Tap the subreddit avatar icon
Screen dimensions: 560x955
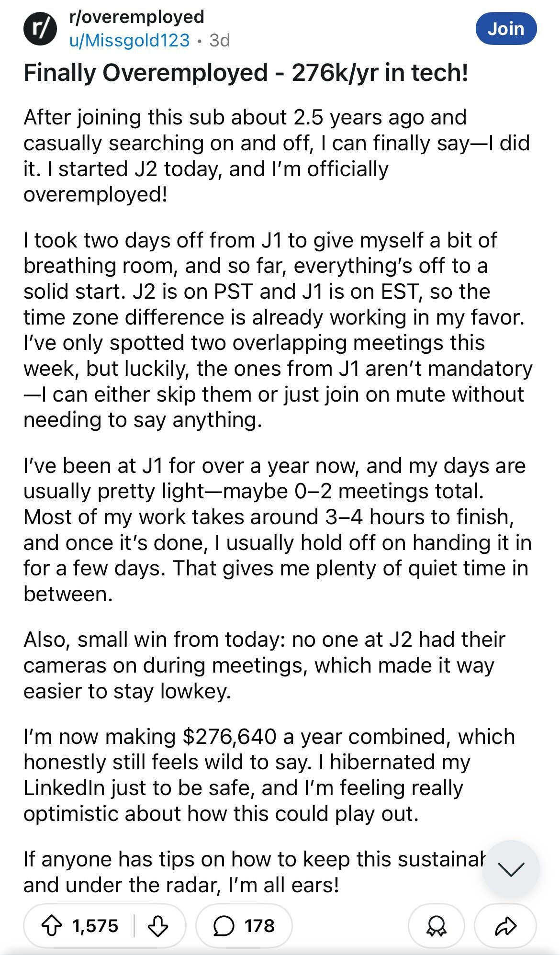pyautogui.click(x=41, y=29)
